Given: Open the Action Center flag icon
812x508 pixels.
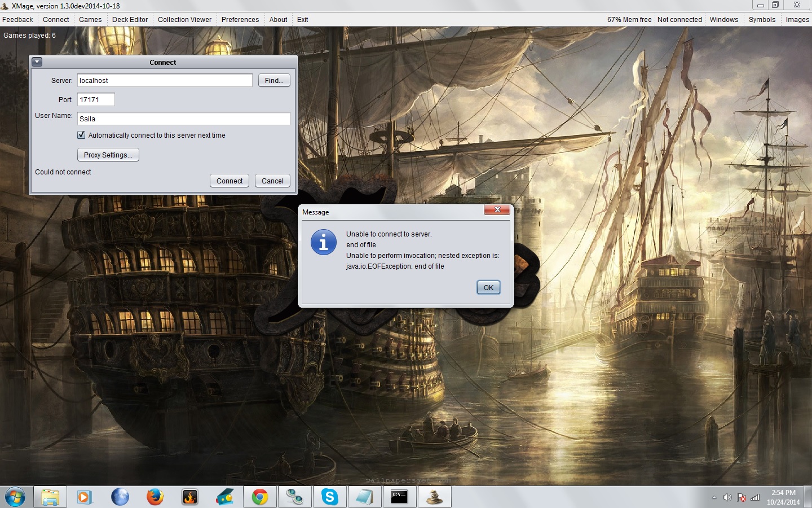Looking at the screenshot, I should pyautogui.click(x=742, y=497).
